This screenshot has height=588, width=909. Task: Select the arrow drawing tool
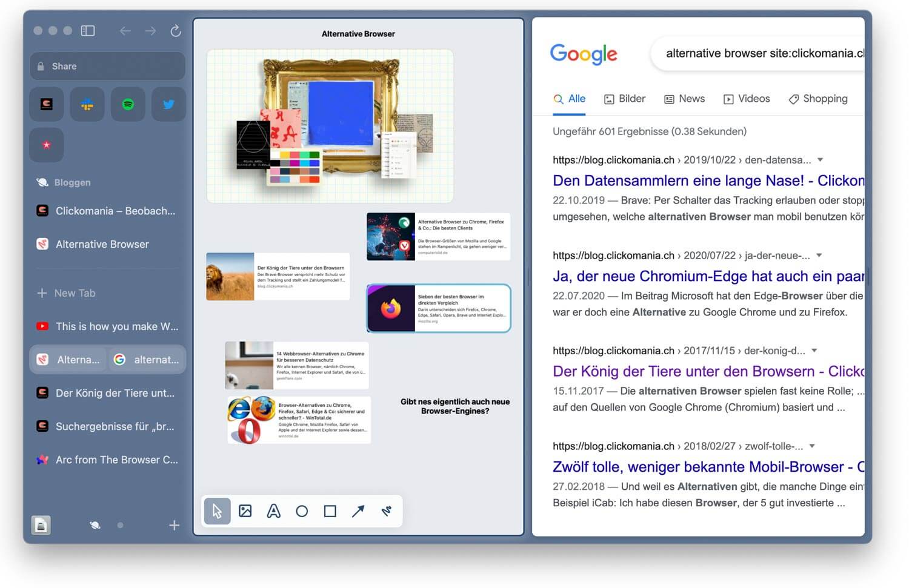(358, 511)
